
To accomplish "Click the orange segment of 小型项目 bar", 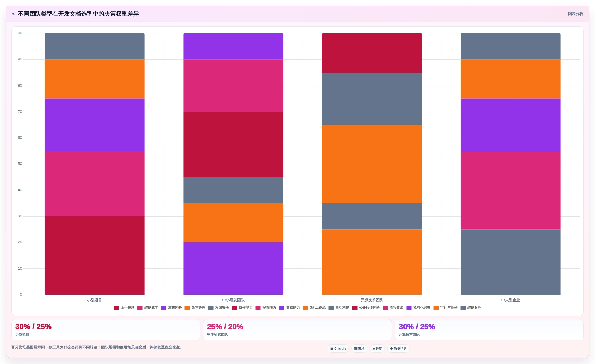I will pos(95,79).
